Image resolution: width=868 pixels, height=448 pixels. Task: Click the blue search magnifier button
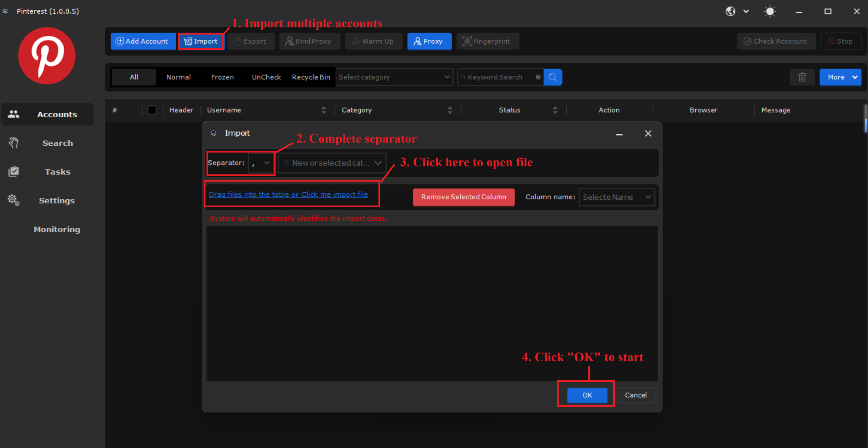click(553, 77)
